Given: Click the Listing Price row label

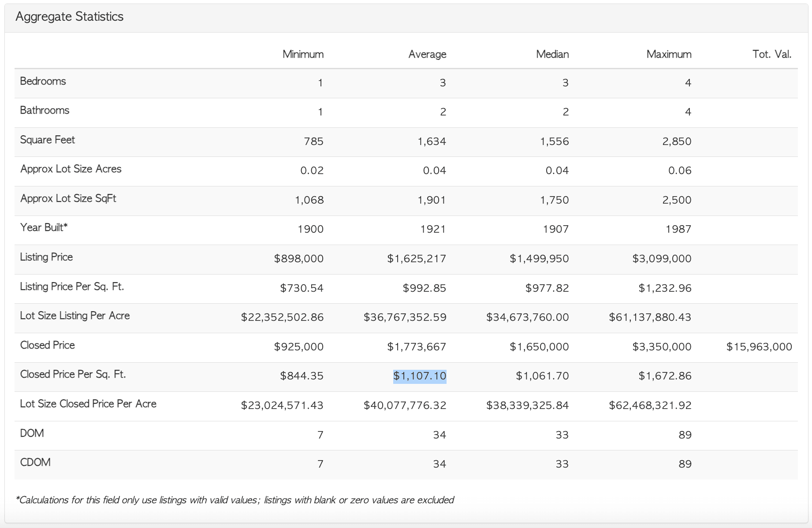Looking at the screenshot, I should pyautogui.click(x=46, y=257).
